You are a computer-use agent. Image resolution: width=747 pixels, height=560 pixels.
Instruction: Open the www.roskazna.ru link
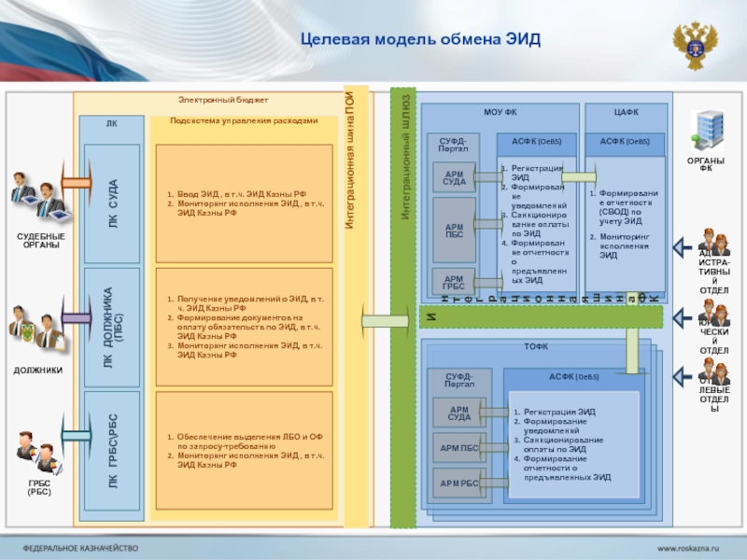[688, 548]
